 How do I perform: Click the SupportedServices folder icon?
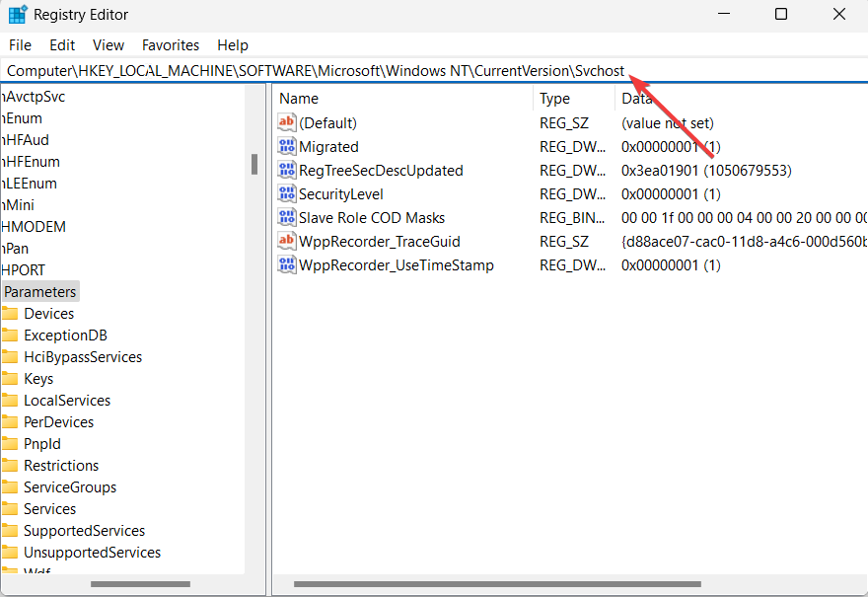click(x=10, y=531)
